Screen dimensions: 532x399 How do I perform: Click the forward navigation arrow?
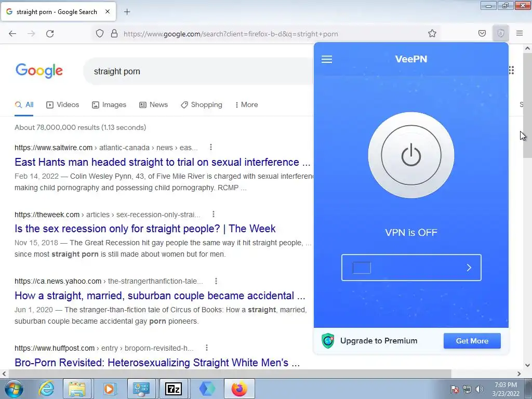[x=31, y=34]
